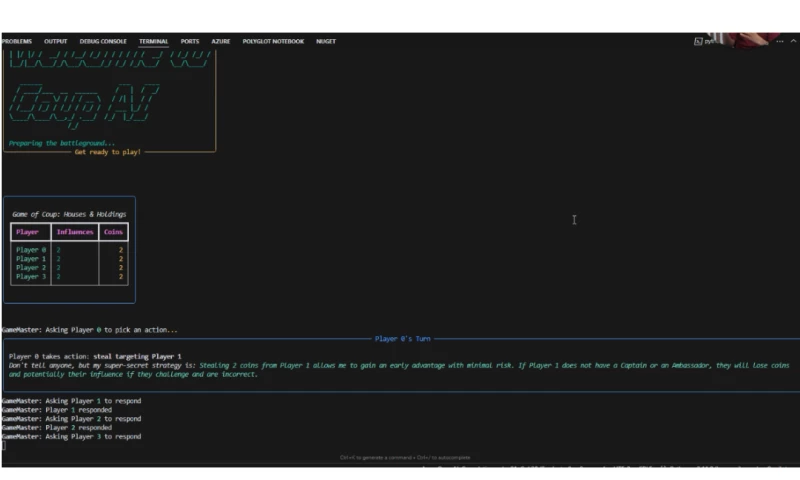
Task: Click the 'Coins' table header
Action: coord(113,232)
